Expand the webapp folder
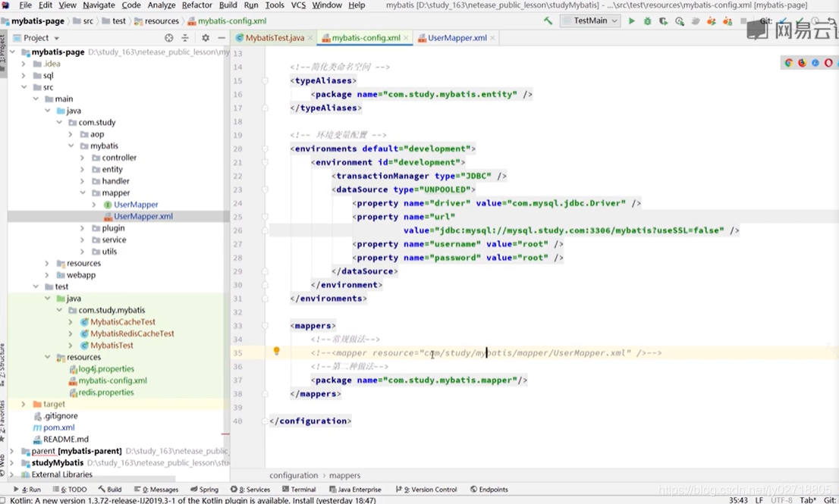Viewport: 839px width, 504px height. coord(47,274)
